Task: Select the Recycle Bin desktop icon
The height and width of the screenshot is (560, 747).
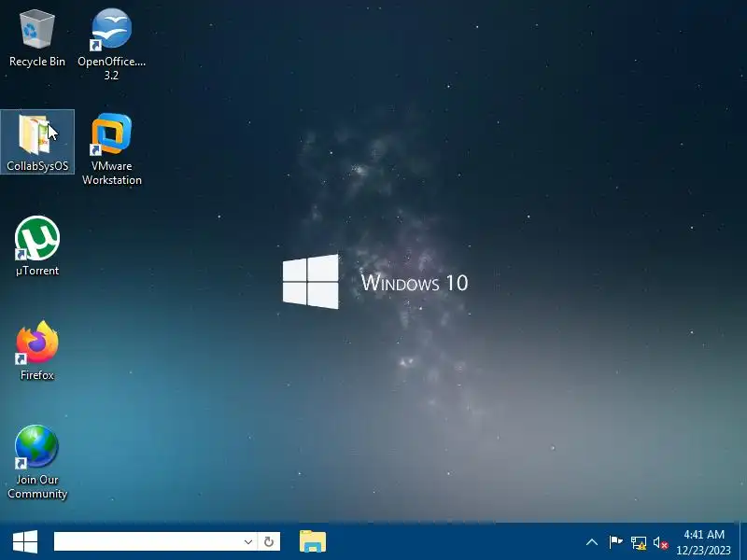Action: coord(37,38)
